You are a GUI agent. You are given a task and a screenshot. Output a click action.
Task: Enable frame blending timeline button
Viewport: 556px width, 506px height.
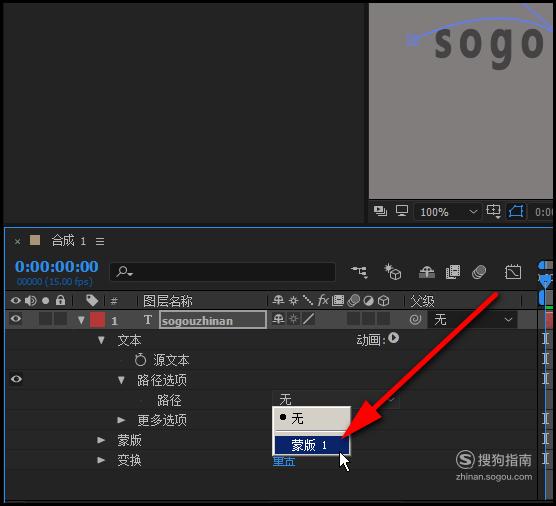click(x=453, y=272)
